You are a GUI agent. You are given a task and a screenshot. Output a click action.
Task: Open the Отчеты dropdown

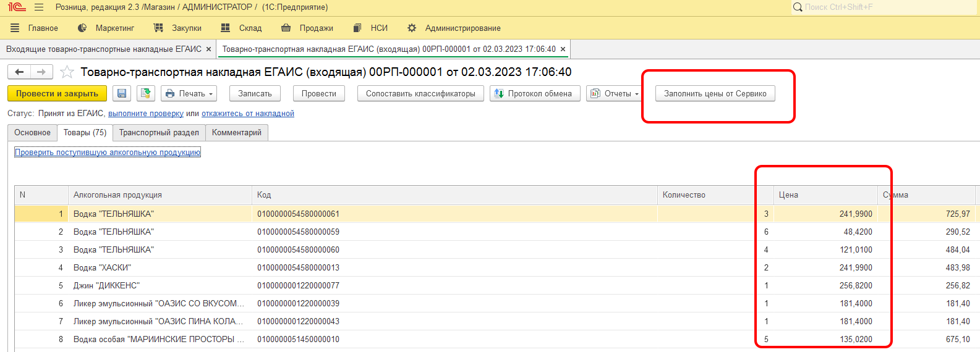pyautogui.click(x=614, y=93)
